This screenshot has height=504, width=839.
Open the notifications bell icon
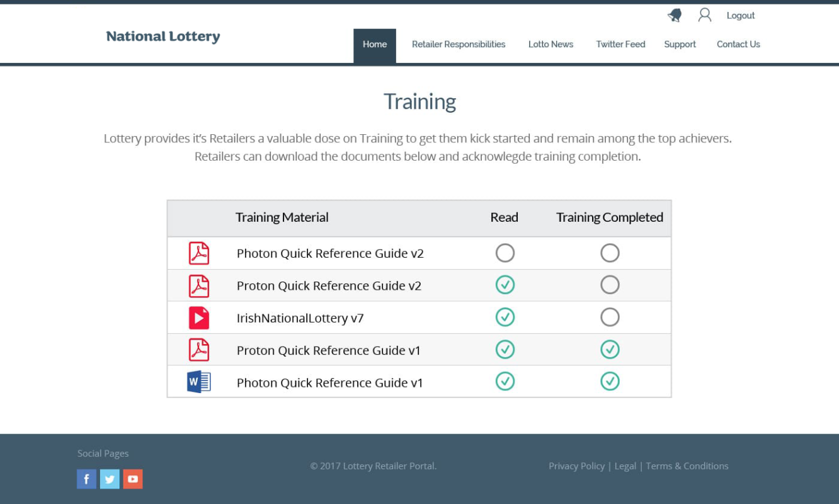pyautogui.click(x=675, y=16)
